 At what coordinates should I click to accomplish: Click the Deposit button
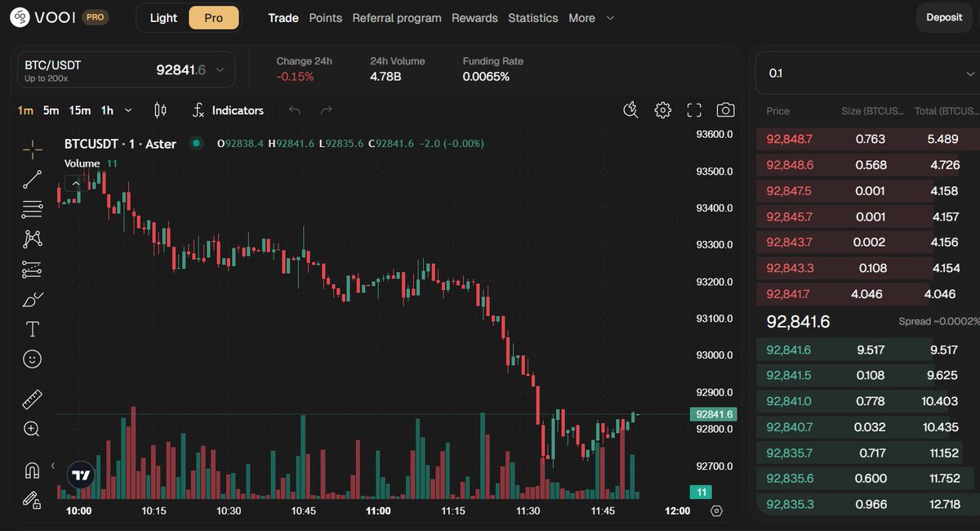tap(943, 17)
